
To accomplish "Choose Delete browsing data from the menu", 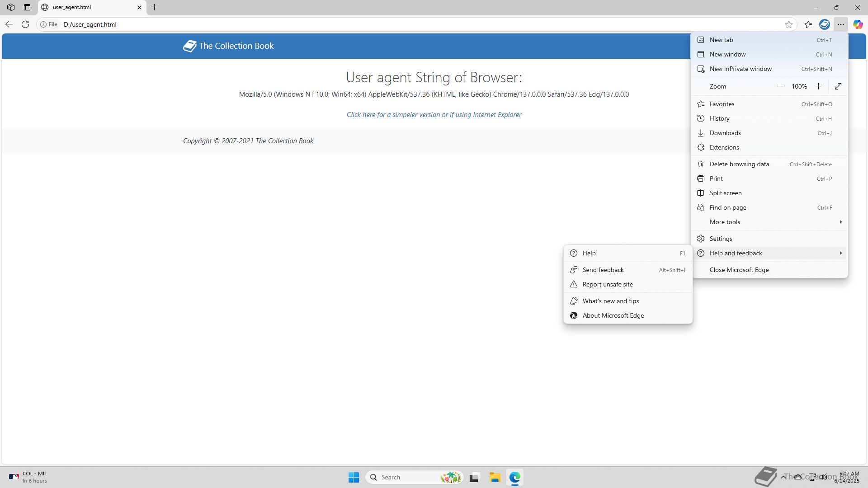I will coord(739,164).
